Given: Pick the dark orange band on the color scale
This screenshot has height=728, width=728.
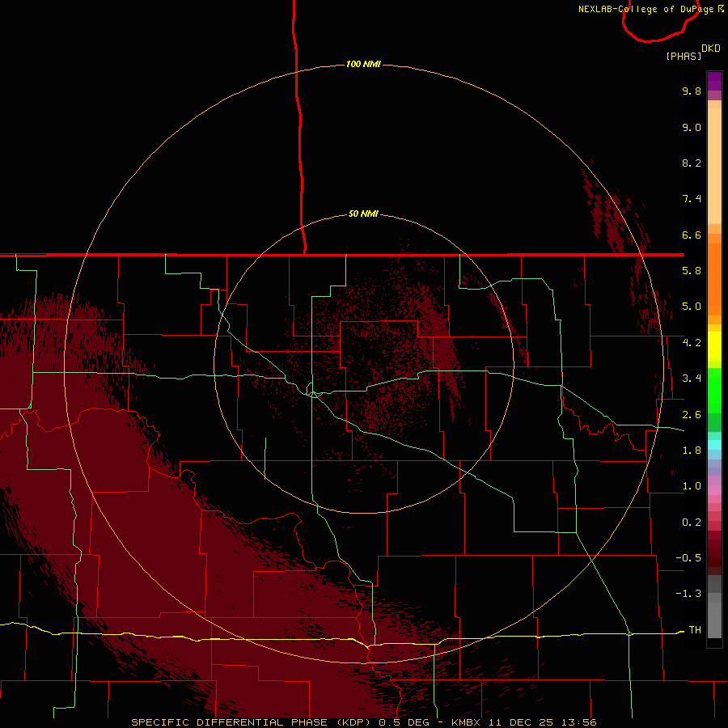Looking at the screenshot, I should [x=714, y=279].
